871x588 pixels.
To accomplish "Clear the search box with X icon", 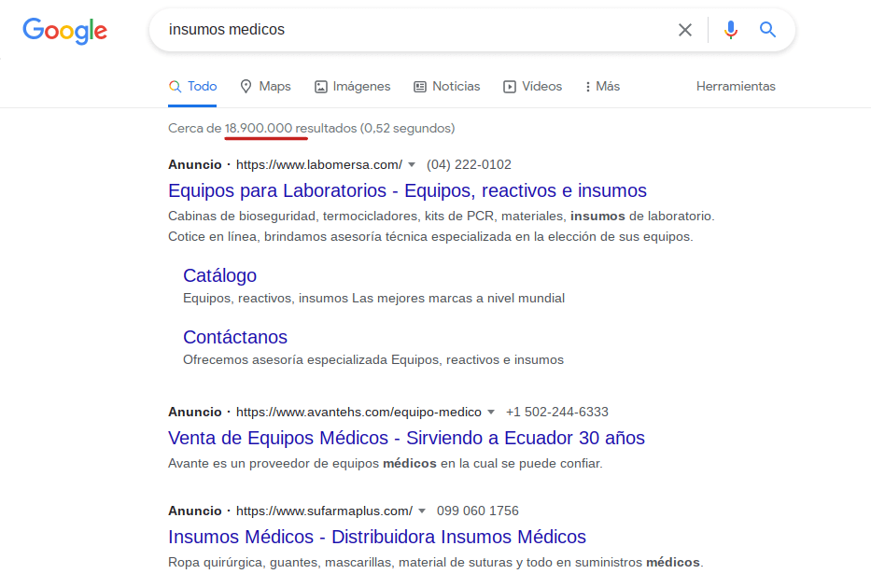I will click(685, 30).
